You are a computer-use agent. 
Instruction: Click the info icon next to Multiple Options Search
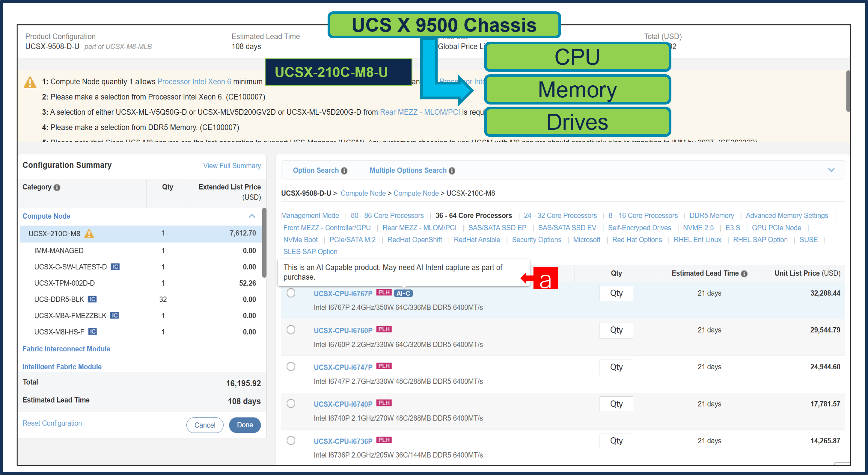452,171
